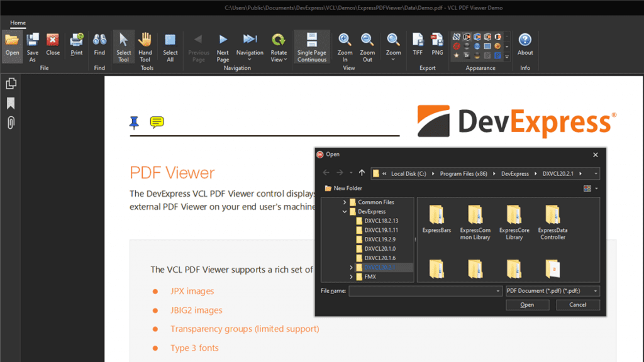Viewport: 644px width, 362px height.
Task: Click Local Disk (C:) in the address path
Action: tap(408, 173)
